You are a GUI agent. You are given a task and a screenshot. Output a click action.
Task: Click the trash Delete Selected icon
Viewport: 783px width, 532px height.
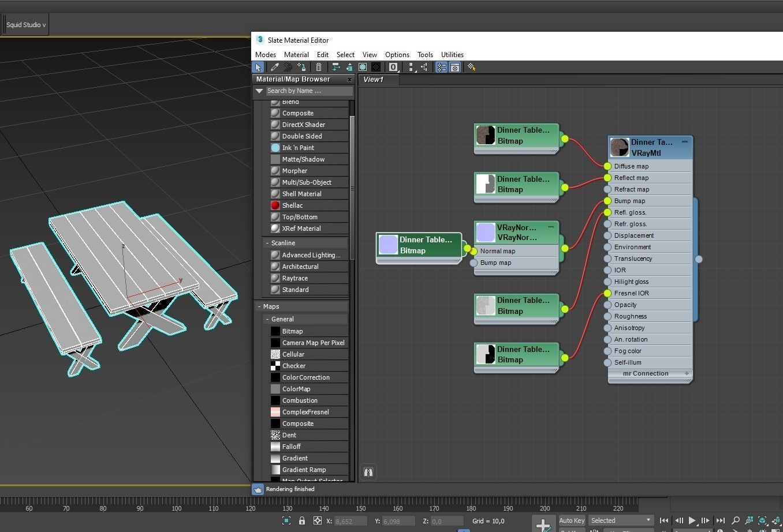pyautogui.click(x=318, y=68)
